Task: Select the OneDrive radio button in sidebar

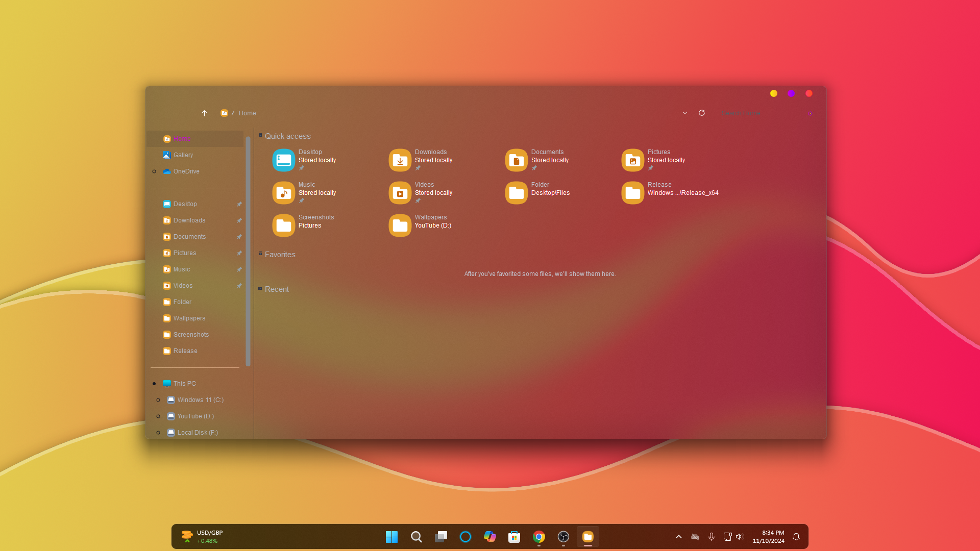Action: [155, 171]
